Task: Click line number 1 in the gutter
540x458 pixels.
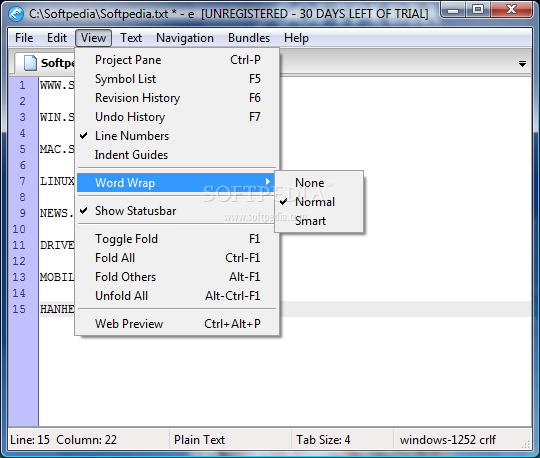Action: (x=22, y=85)
